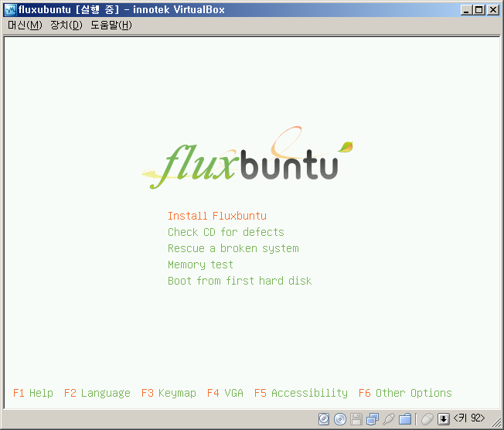Click the keyboard capture arrow icon
Image resolution: width=504 pixels, height=430 pixels.
[444, 419]
